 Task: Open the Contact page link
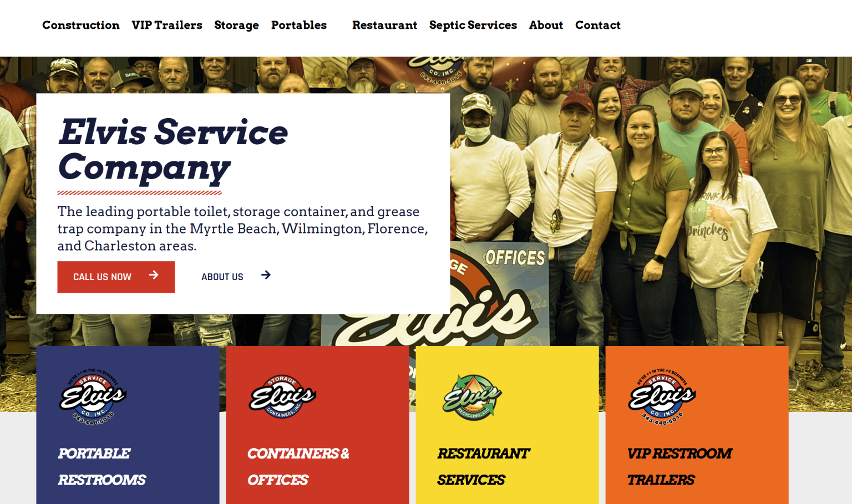coord(598,25)
